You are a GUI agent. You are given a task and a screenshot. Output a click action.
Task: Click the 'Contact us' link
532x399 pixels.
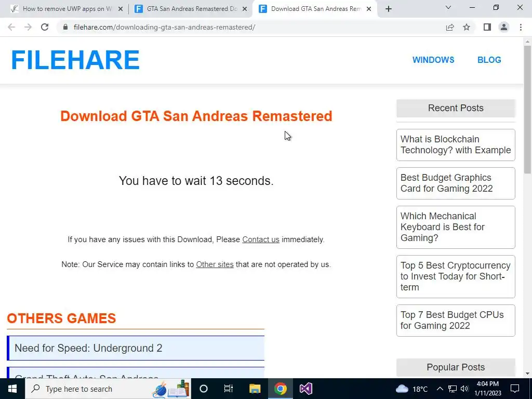(261, 240)
